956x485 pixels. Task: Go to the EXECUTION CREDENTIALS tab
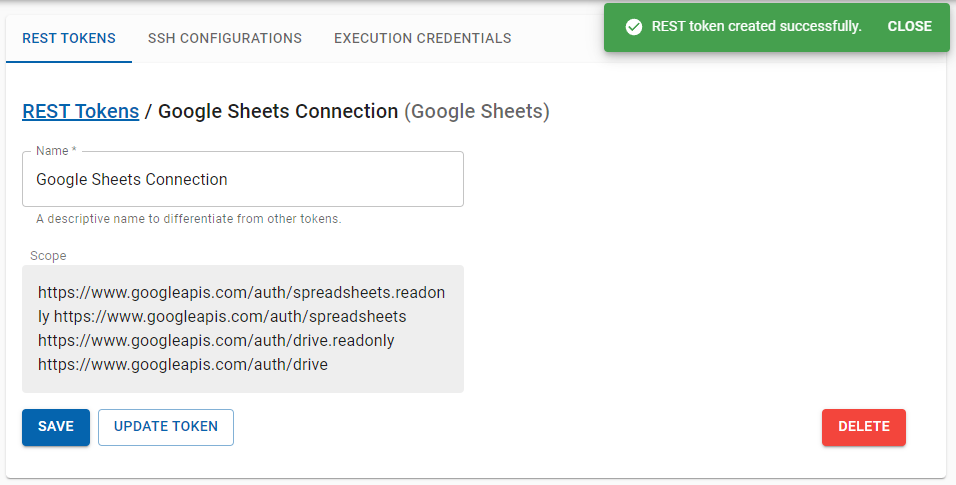click(422, 38)
